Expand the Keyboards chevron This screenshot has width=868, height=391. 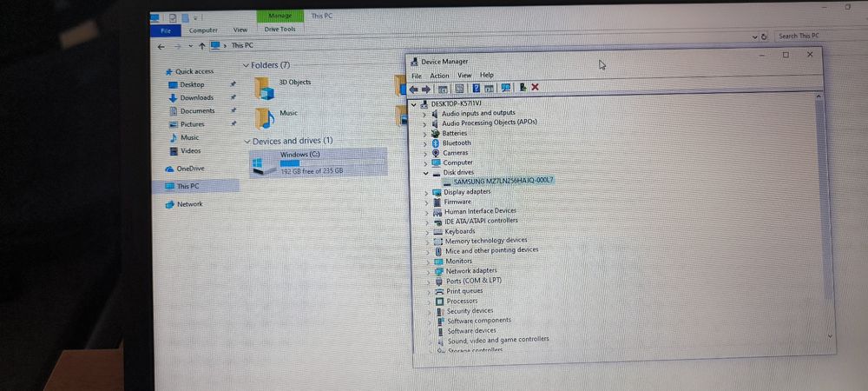(x=427, y=232)
